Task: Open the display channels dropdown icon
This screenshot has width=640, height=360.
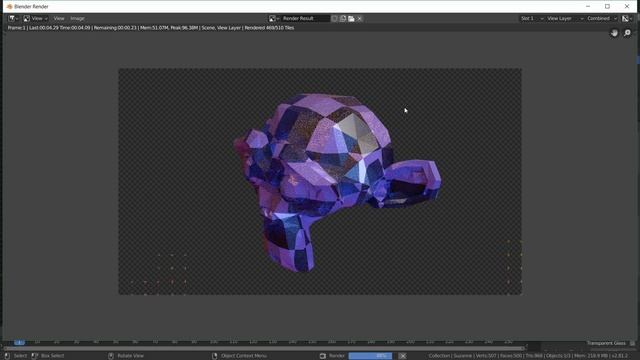Action: 627,18
